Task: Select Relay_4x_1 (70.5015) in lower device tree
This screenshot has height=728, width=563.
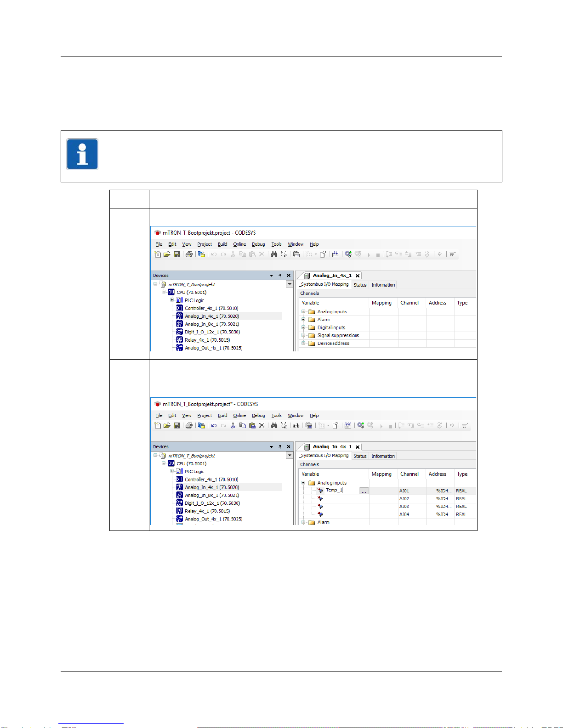Action: pos(207,511)
